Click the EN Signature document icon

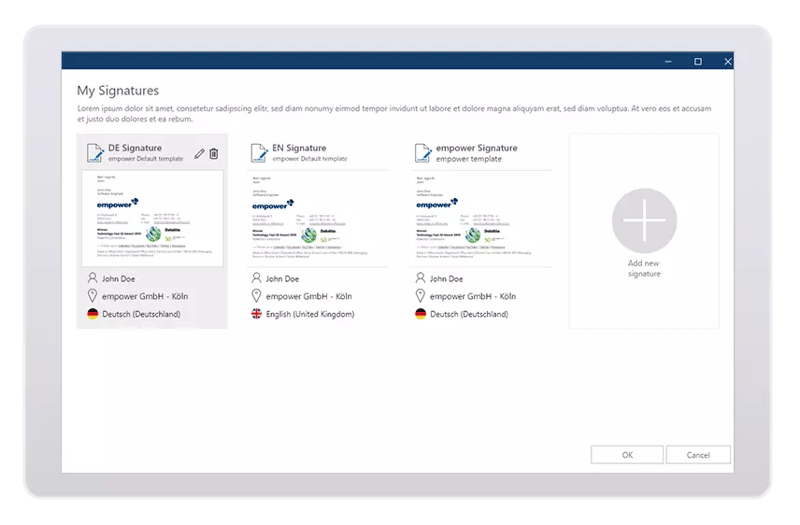259,153
